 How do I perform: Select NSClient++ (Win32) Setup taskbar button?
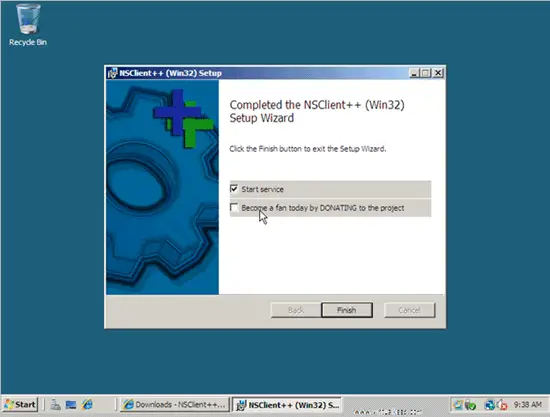pyautogui.click(x=287, y=405)
